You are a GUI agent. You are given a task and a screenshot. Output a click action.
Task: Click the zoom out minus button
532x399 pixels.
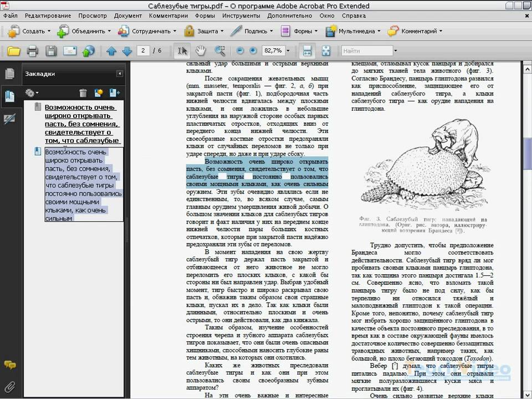[240, 50]
